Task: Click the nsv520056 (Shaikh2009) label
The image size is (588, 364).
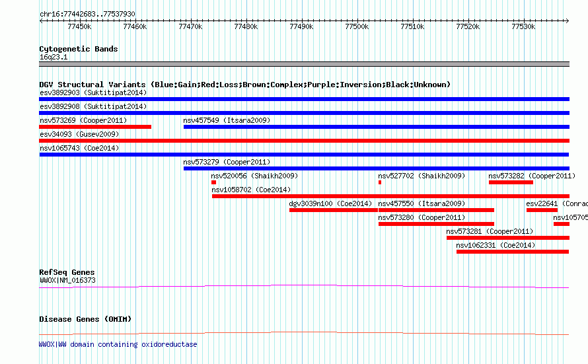Action: 254,176
